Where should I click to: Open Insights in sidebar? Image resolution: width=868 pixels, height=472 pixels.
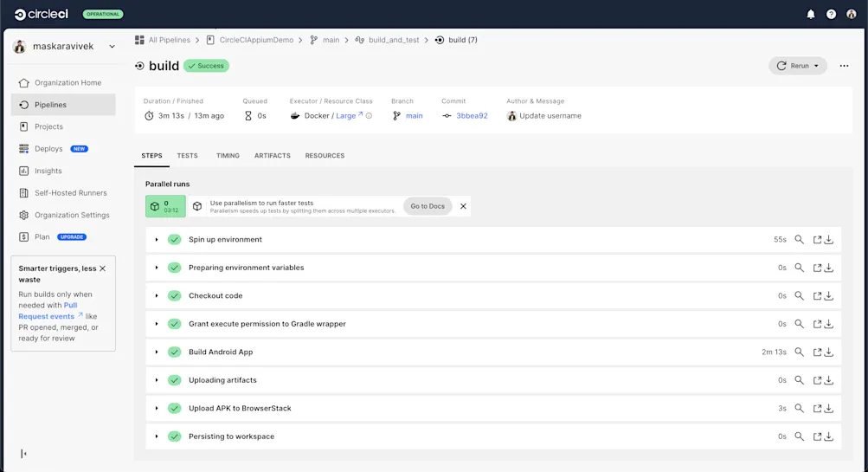coord(63,171)
